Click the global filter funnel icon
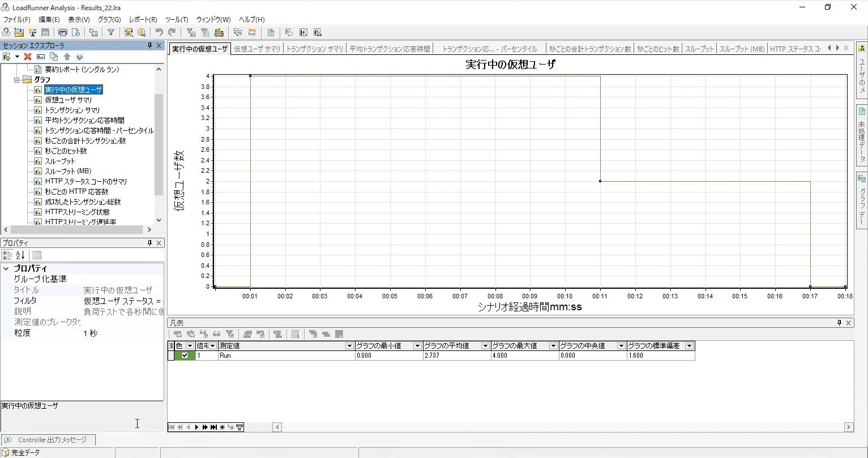868x458 pixels. (x=111, y=32)
